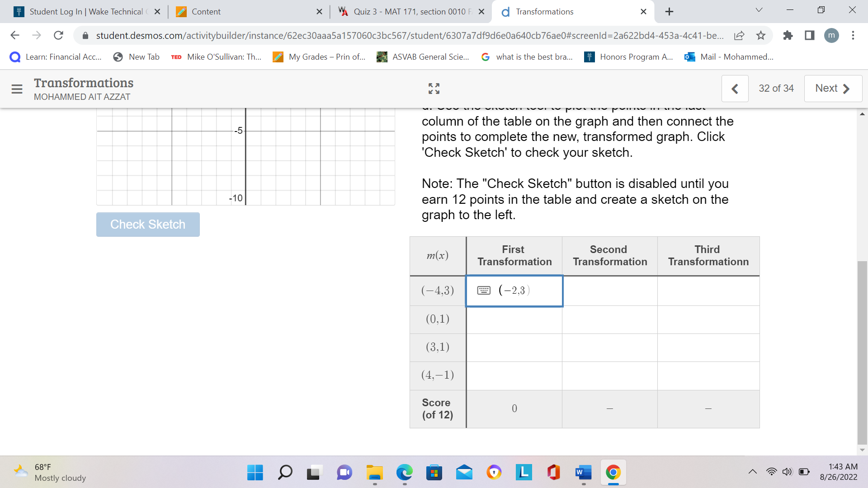View site security info via the lock icon

[85, 35]
